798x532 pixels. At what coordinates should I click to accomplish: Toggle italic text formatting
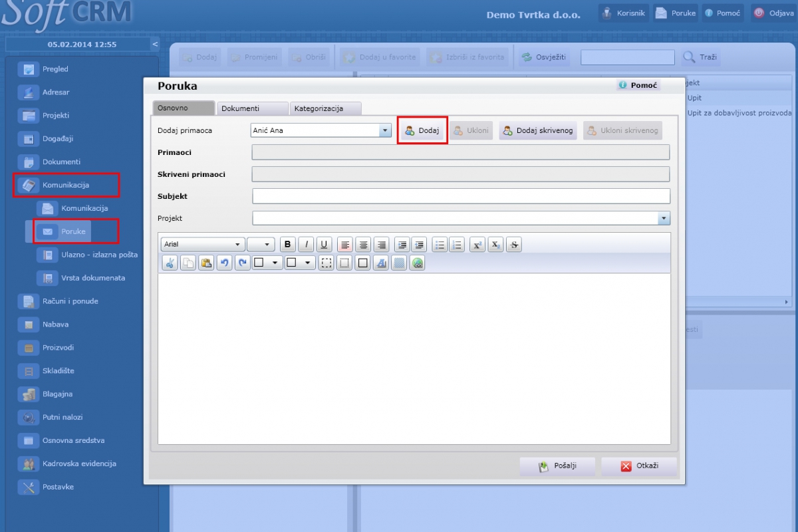pyautogui.click(x=306, y=245)
